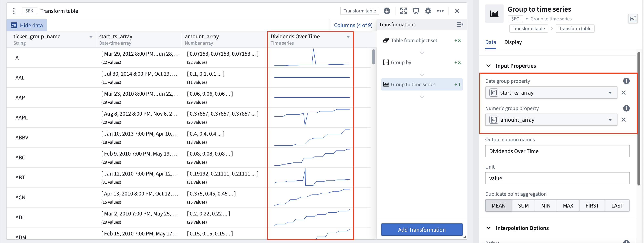This screenshot has height=243, width=644.
Task: Click the $EK variable tag
Action: (x=29, y=11)
